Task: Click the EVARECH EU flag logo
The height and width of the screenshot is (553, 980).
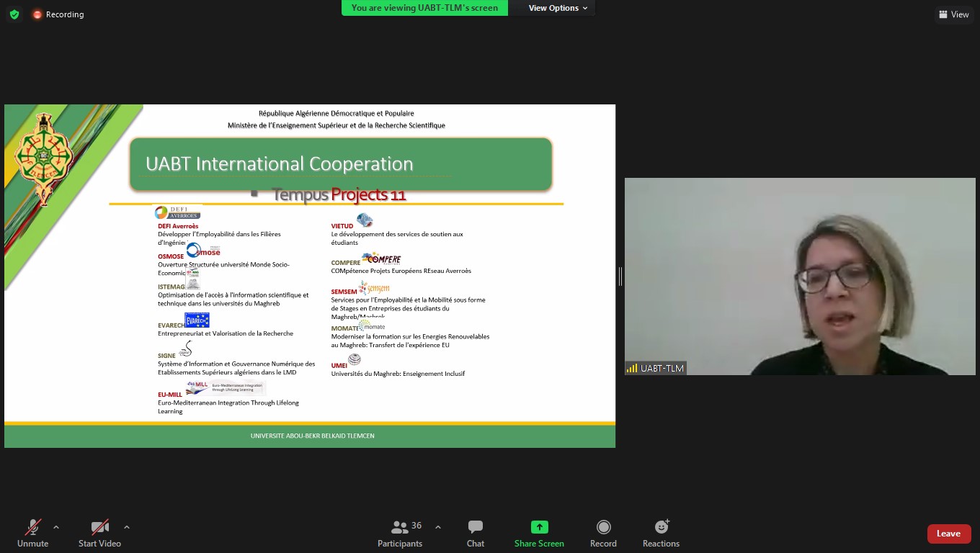Action: click(197, 320)
